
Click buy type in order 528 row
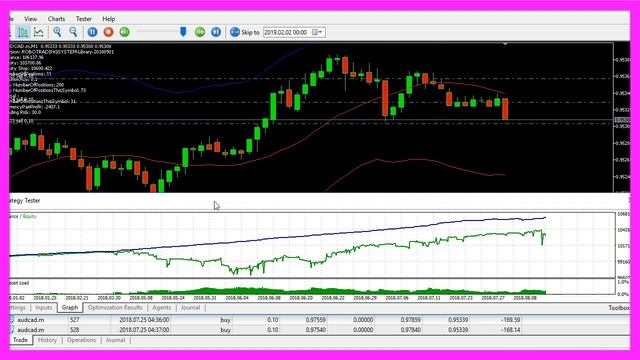(x=225, y=330)
